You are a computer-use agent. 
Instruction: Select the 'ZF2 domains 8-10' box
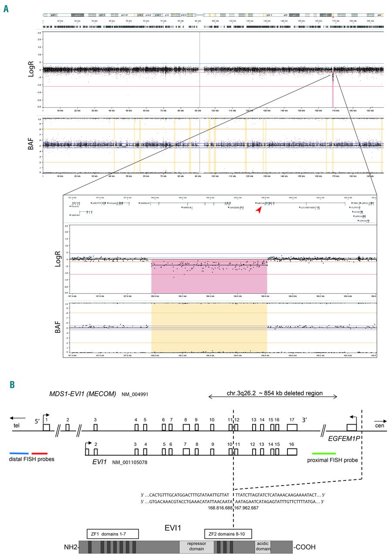[228, 534]
